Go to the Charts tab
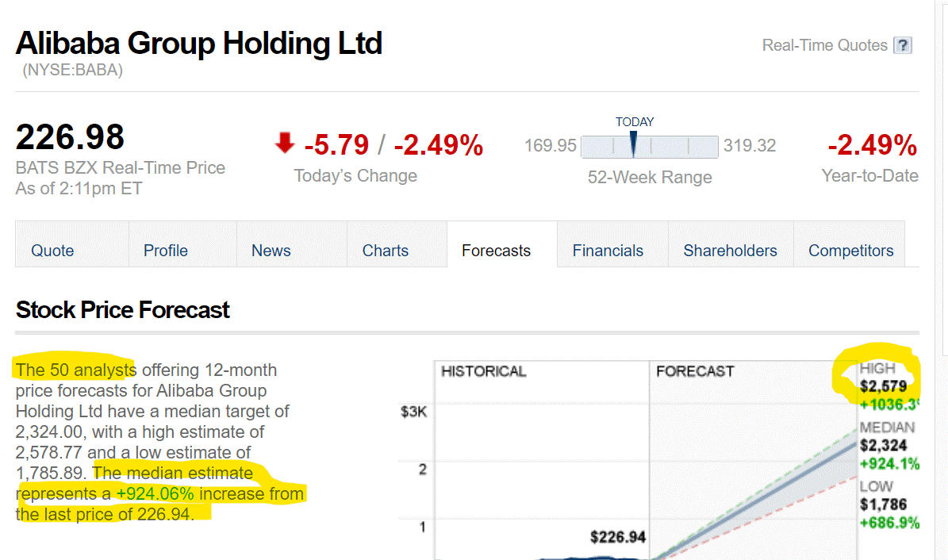The image size is (948, 560). 386,251
